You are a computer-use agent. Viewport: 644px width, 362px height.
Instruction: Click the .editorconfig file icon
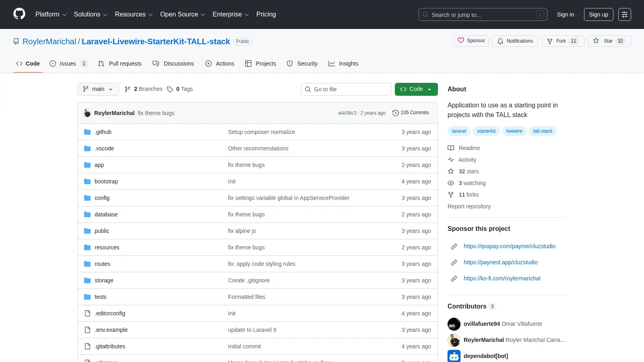[87, 313]
